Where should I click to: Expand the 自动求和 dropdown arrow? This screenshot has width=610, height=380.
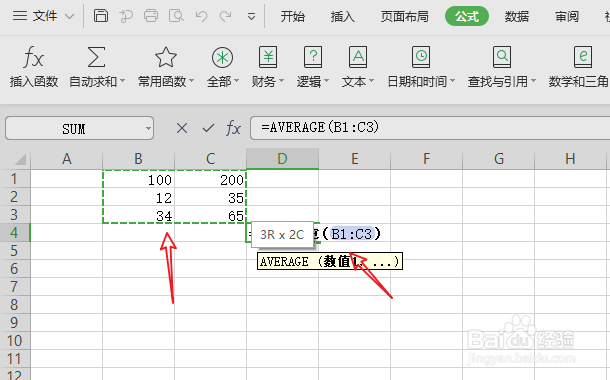pyautogui.click(x=122, y=81)
